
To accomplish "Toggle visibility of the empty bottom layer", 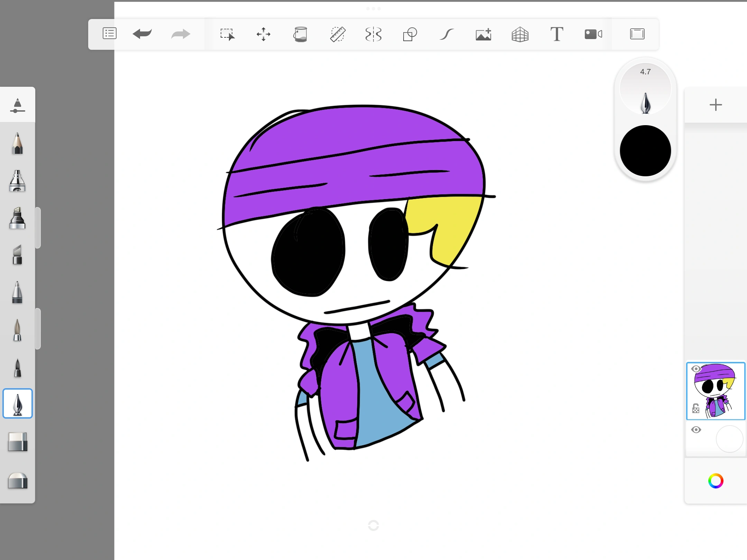I will tap(697, 429).
